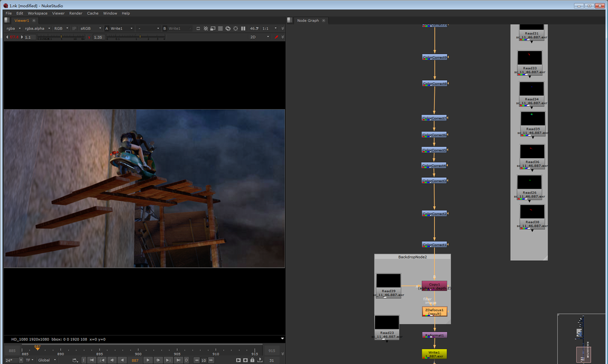
Task: Click the region of interest icon
Action: (235, 29)
